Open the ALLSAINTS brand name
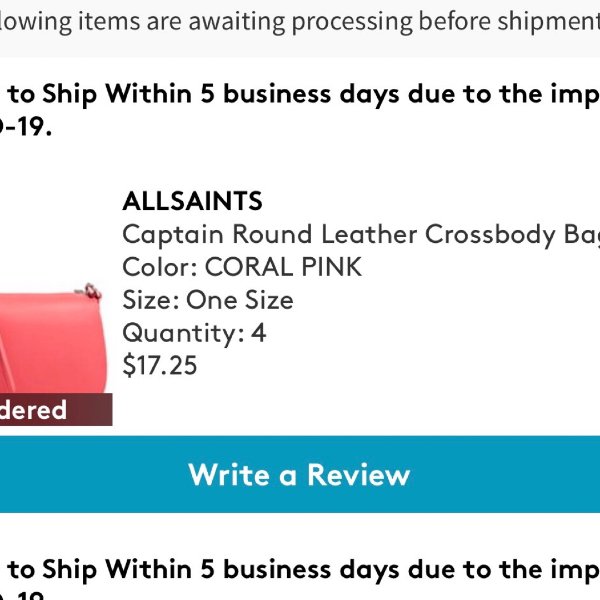Screen dimensions: 600x600 tap(192, 201)
